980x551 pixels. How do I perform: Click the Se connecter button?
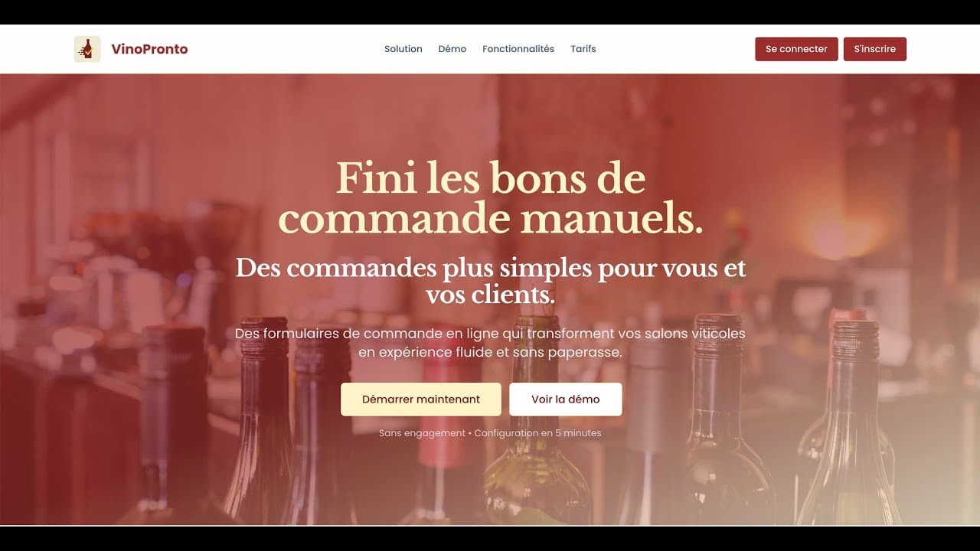click(x=796, y=49)
